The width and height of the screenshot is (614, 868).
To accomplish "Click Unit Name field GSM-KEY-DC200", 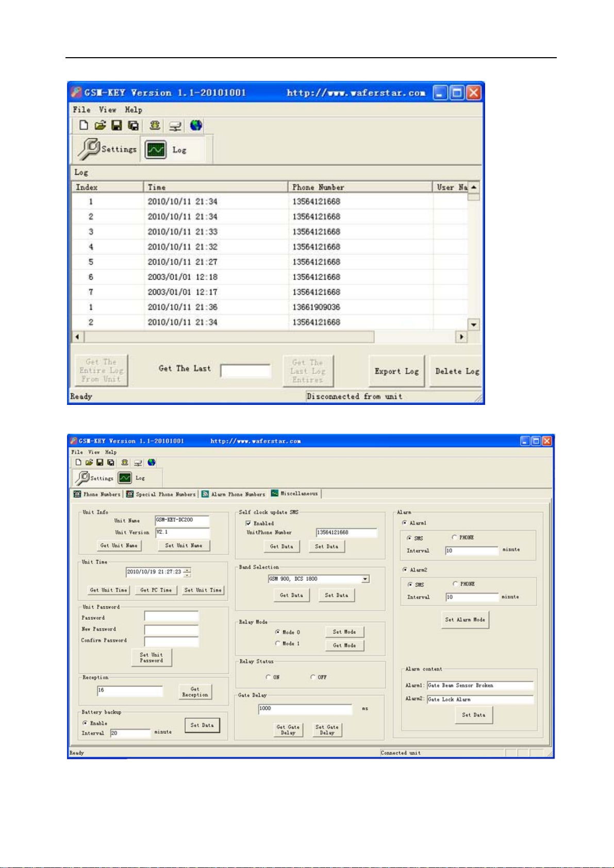I will (182, 520).
